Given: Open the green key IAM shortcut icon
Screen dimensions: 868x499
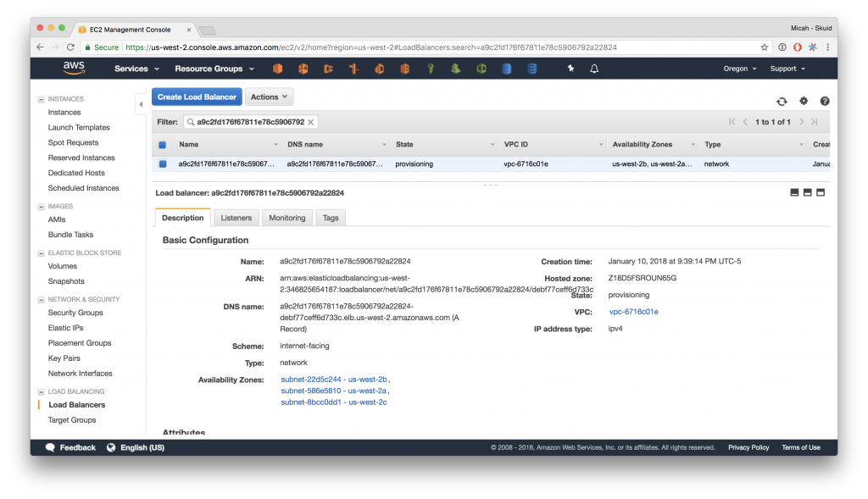Looking at the screenshot, I should coord(430,69).
